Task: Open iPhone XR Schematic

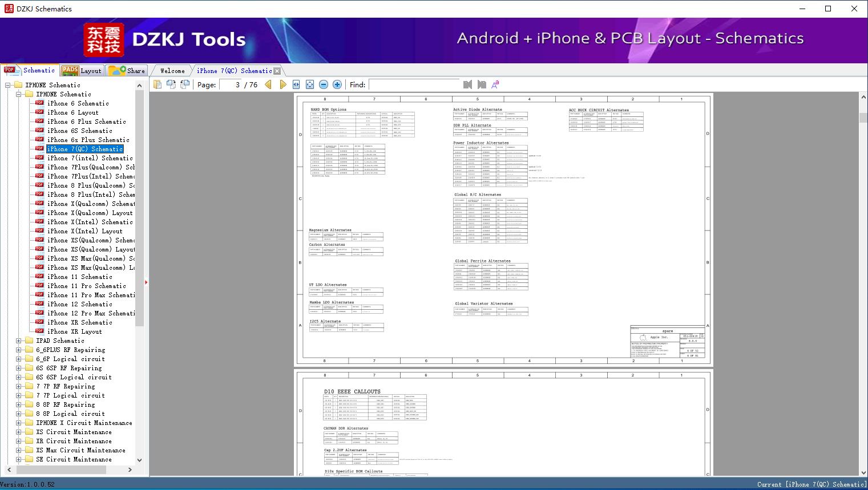Action: coord(79,322)
